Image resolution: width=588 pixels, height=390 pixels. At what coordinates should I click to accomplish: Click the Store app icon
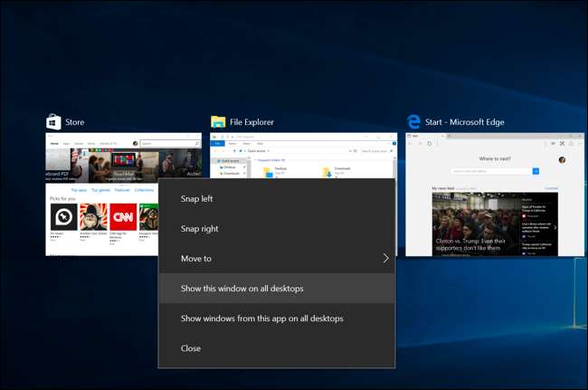[53, 121]
